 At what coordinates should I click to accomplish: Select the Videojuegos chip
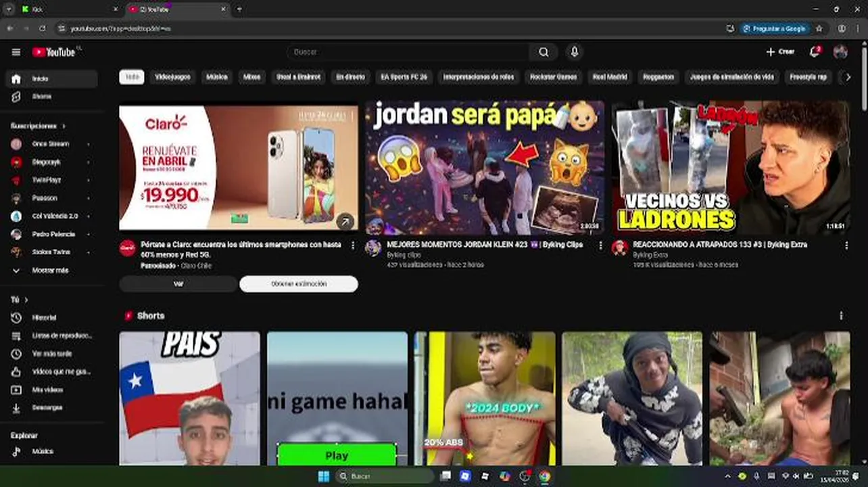[172, 77]
